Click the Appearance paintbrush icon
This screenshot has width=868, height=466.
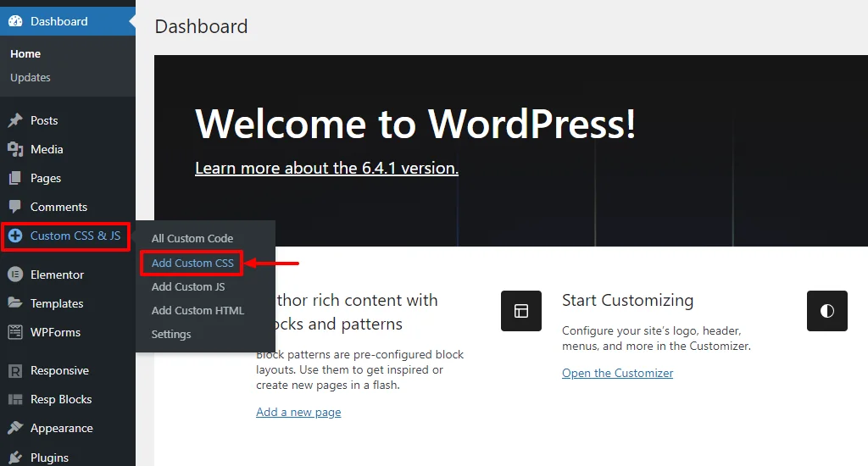[x=15, y=428]
